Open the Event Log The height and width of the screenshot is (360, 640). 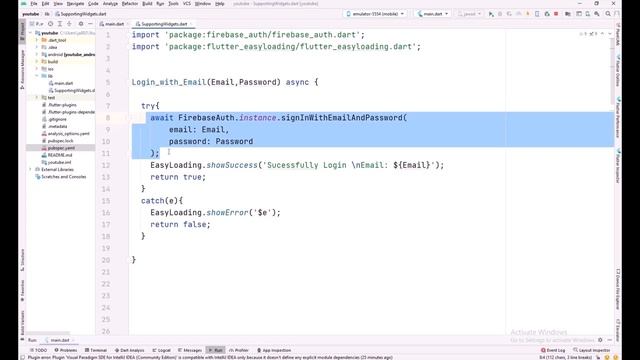point(553,350)
